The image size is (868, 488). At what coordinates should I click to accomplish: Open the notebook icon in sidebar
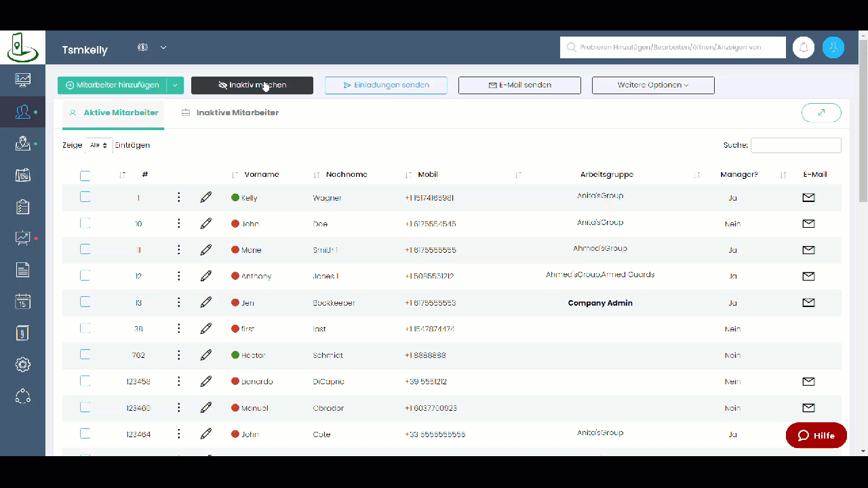coord(22,333)
